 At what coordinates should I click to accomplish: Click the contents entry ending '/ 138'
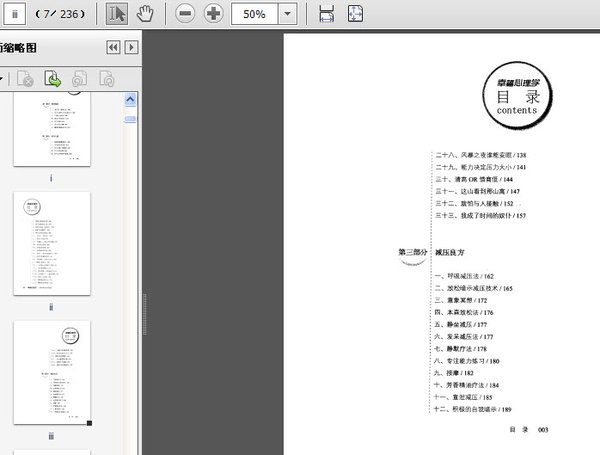(481, 155)
